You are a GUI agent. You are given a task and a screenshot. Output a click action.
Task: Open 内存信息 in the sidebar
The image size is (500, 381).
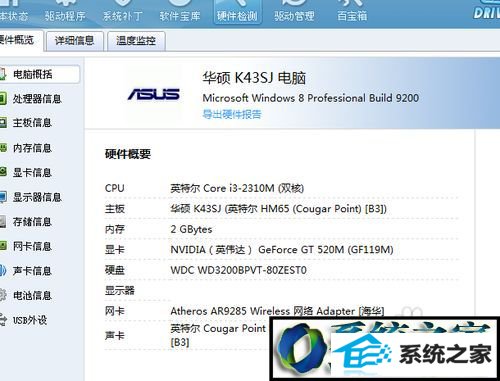pos(32,148)
